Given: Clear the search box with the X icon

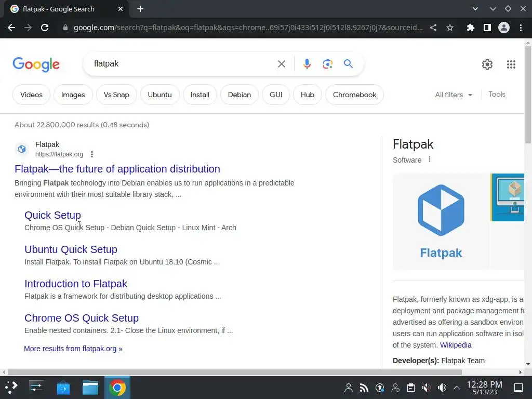Looking at the screenshot, I should coord(281,64).
